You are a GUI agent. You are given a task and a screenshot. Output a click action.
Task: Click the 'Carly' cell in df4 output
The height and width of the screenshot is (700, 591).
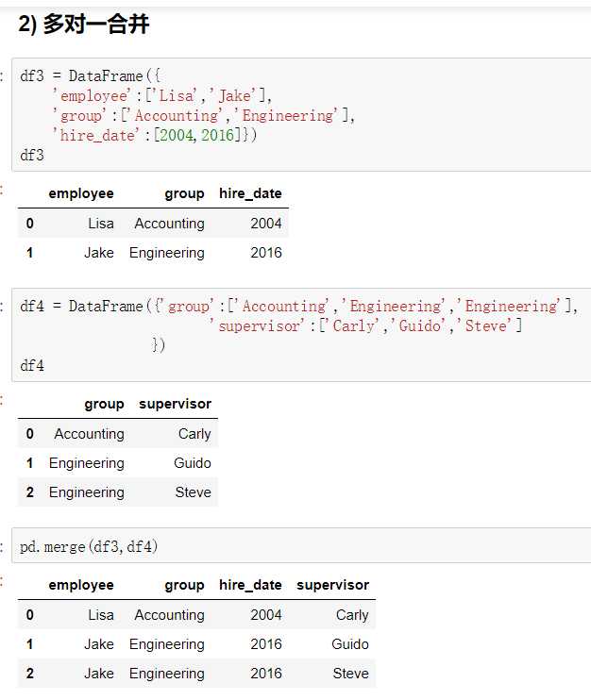click(194, 434)
